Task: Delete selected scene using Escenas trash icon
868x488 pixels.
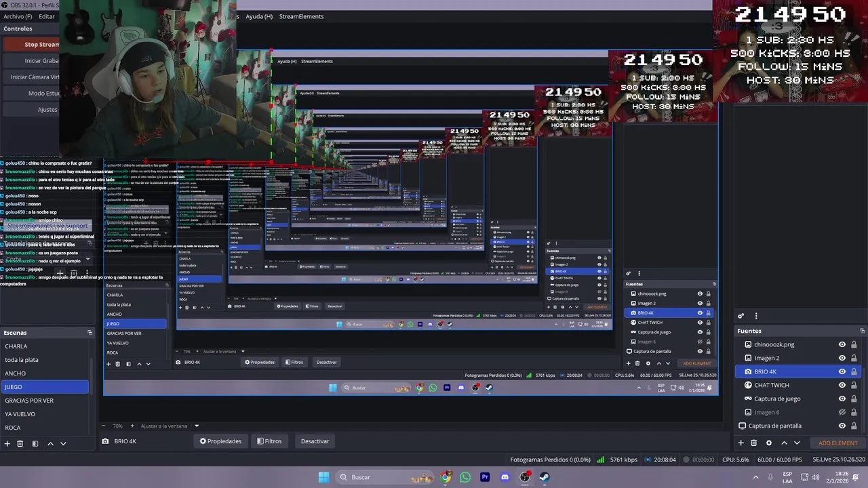Action: point(20,443)
